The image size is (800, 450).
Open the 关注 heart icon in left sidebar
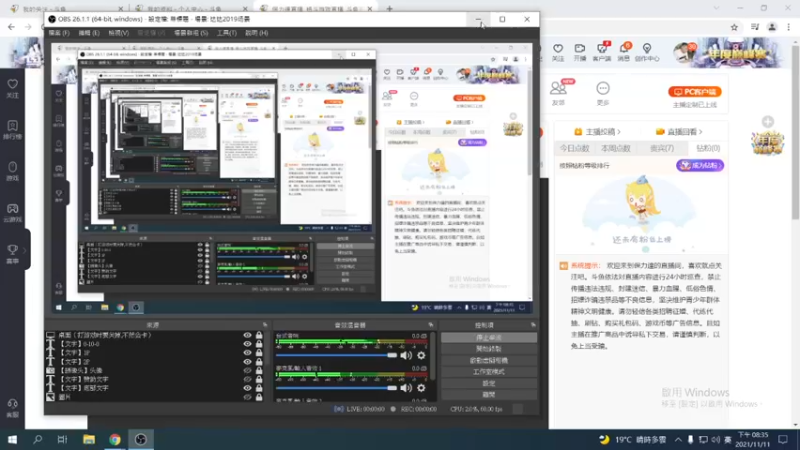(x=12, y=84)
